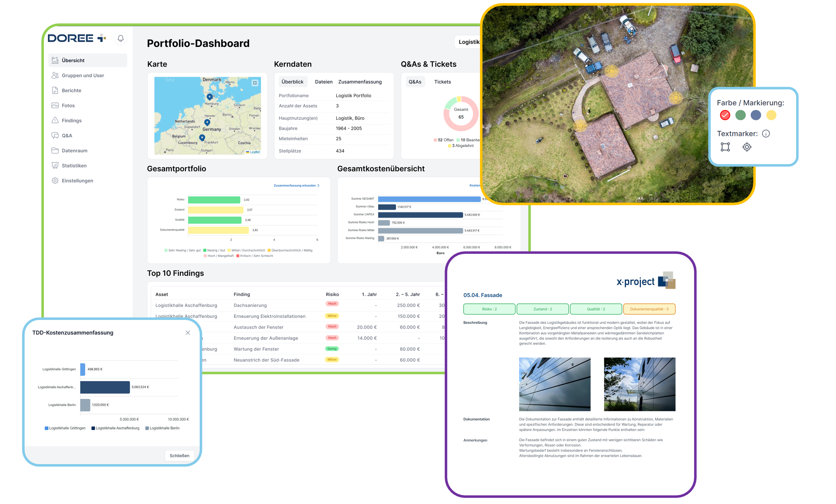
Task: Click the Hamburg map pin
Action: point(210,97)
